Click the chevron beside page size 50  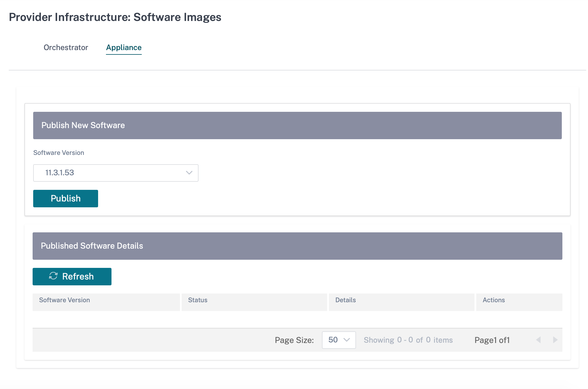[x=346, y=340]
